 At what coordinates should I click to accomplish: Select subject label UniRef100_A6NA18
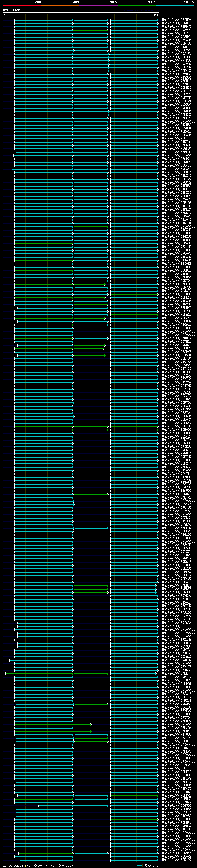click(x=177, y=314)
